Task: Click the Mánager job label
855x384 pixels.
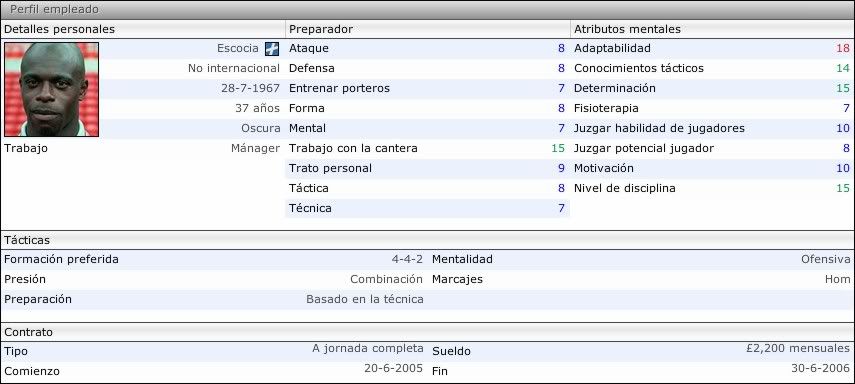Action: click(255, 148)
